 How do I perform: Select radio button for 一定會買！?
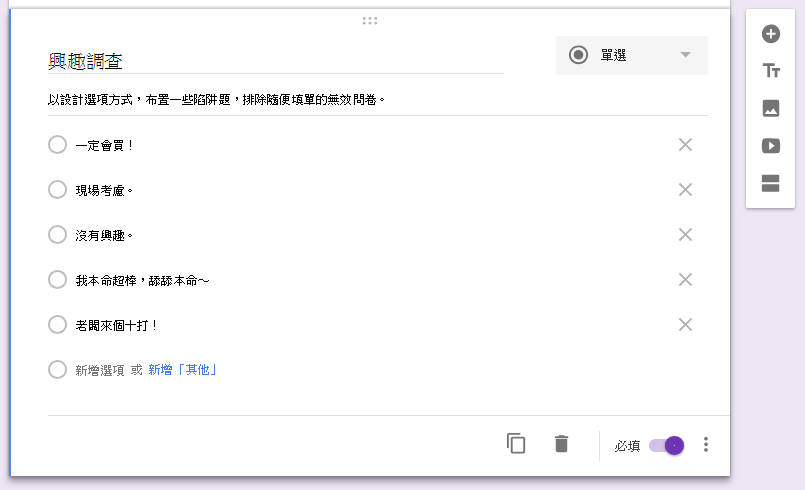pos(58,145)
